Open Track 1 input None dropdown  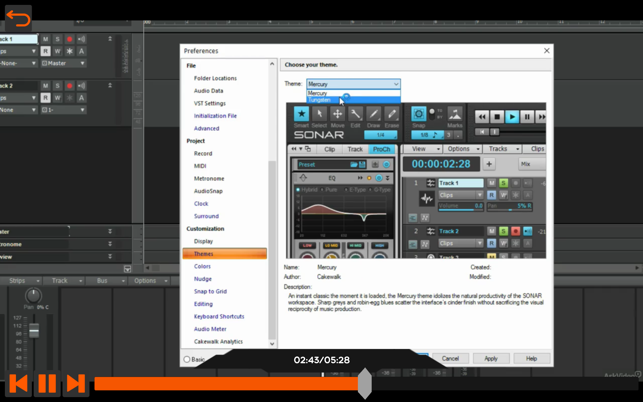tap(18, 63)
